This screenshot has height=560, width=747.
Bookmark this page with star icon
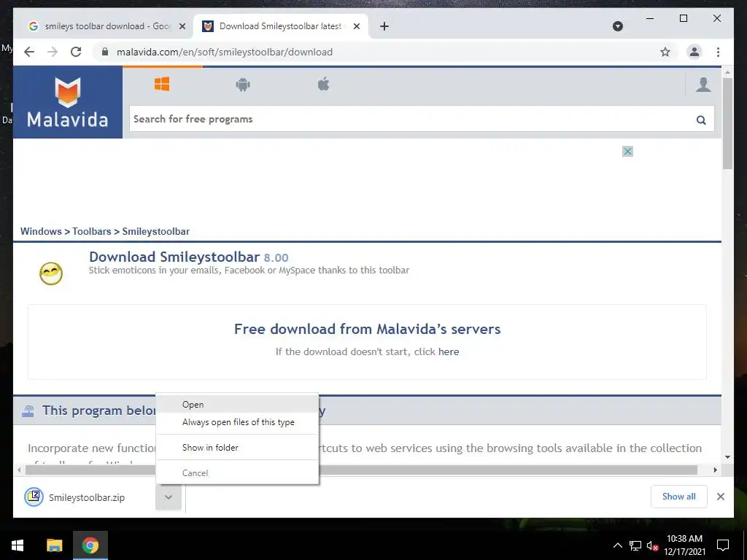click(665, 52)
